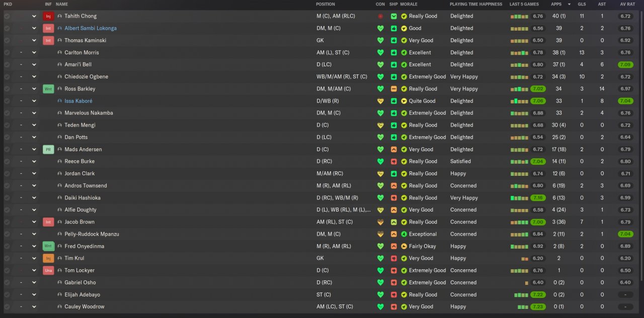This screenshot has height=318, width=644.
Task: Click the person icon before Dan Potts' name
Action: [x=60, y=137]
